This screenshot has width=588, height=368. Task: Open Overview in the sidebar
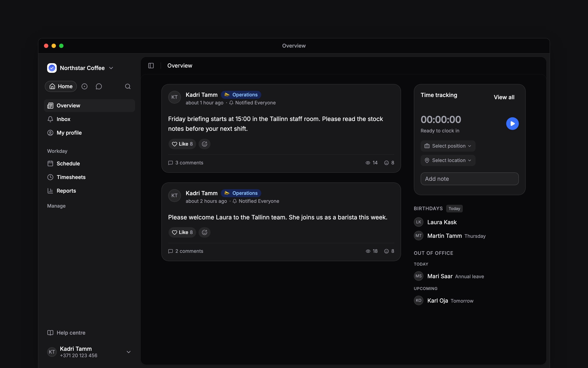89,106
